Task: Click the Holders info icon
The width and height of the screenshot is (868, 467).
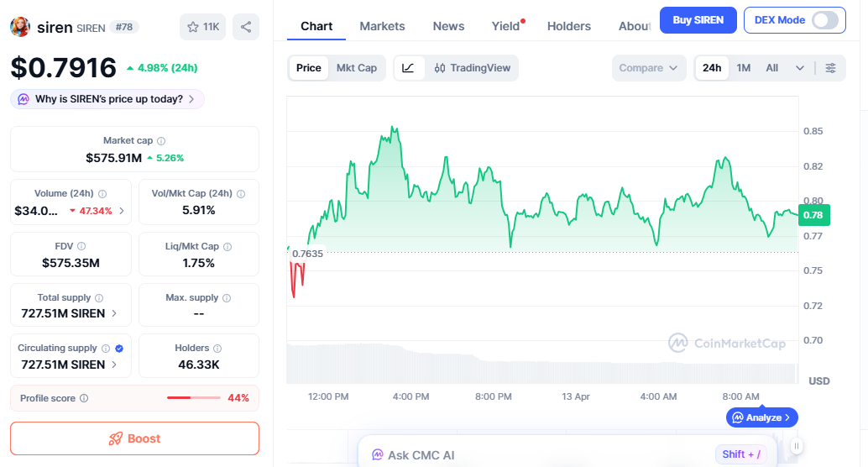Action: (217, 349)
